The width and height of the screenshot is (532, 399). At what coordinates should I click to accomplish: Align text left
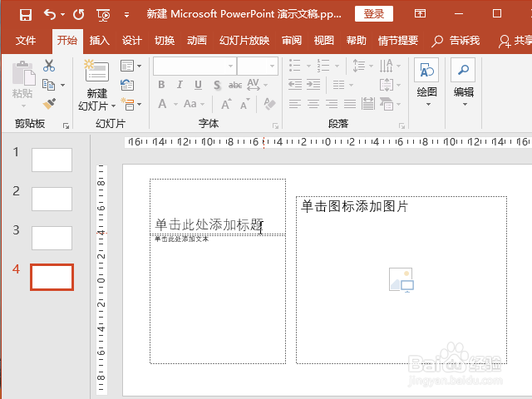295,104
